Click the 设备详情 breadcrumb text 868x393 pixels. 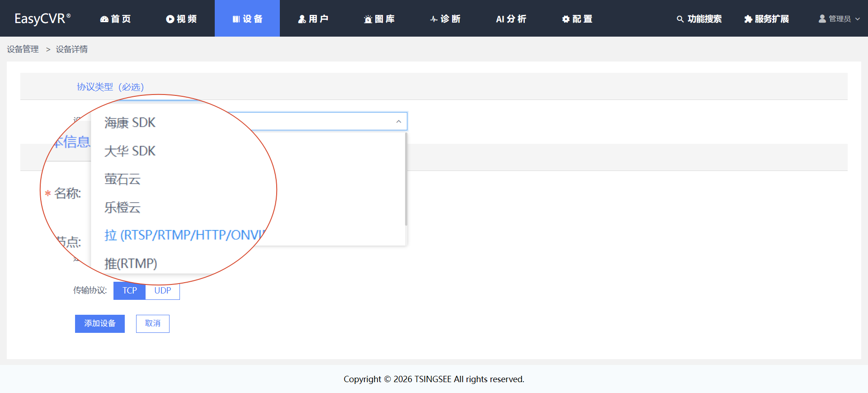click(x=72, y=49)
